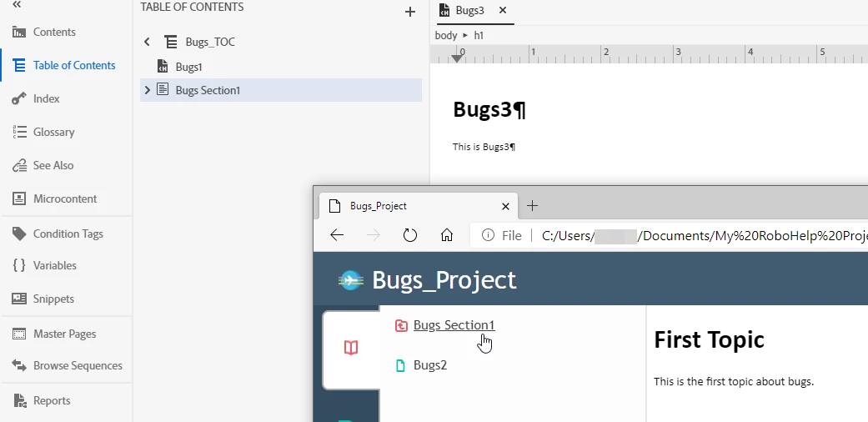The image size is (868, 422).
Task: Open Bugs Section1 link in browser TOC
Action: tap(454, 325)
